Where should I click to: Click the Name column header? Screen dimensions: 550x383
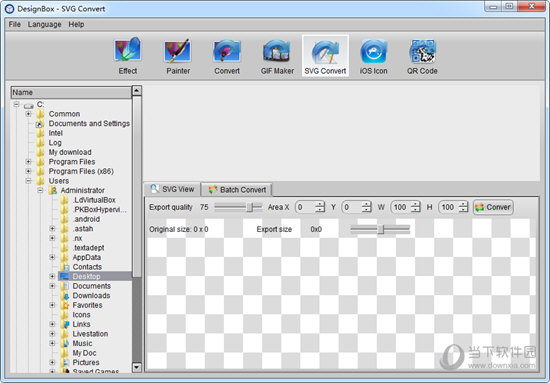pyautogui.click(x=71, y=93)
